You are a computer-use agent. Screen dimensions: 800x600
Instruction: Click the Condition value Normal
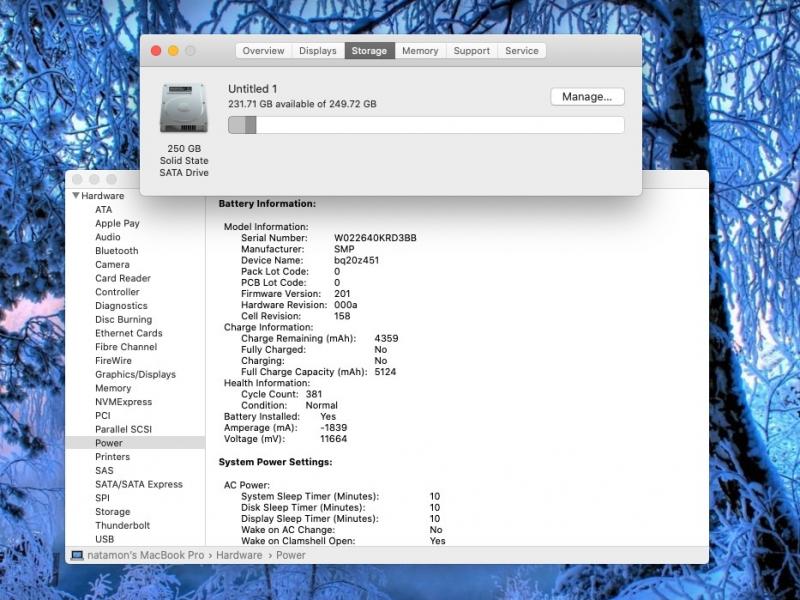321,405
